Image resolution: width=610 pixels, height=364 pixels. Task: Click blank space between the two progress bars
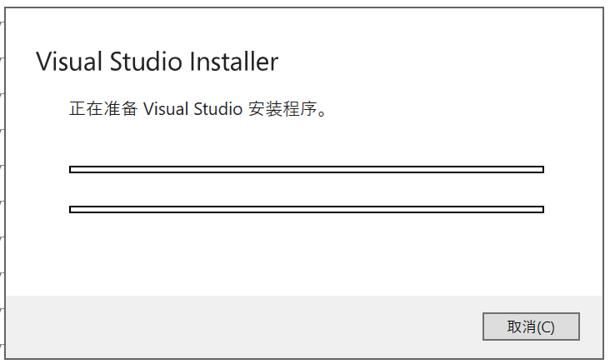(307, 189)
